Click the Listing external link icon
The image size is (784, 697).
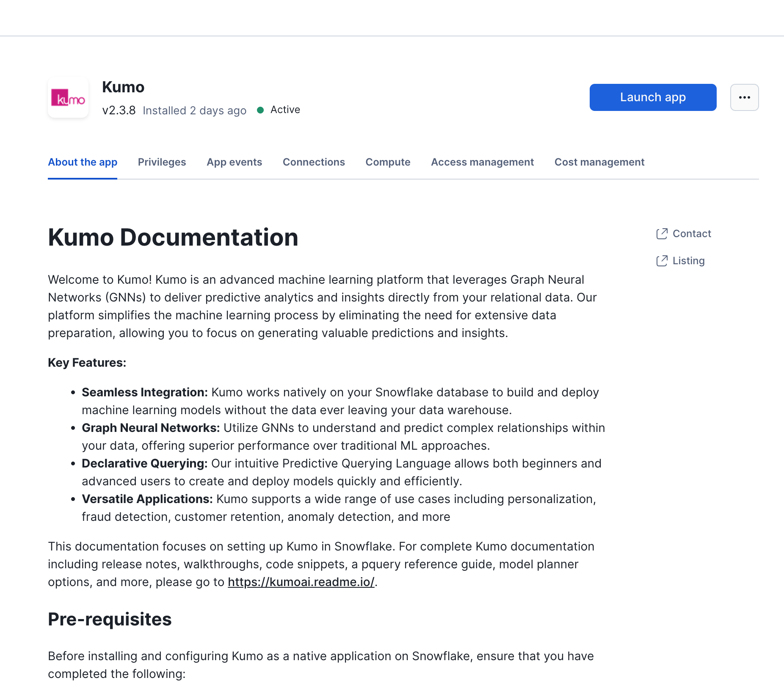(x=662, y=261)
